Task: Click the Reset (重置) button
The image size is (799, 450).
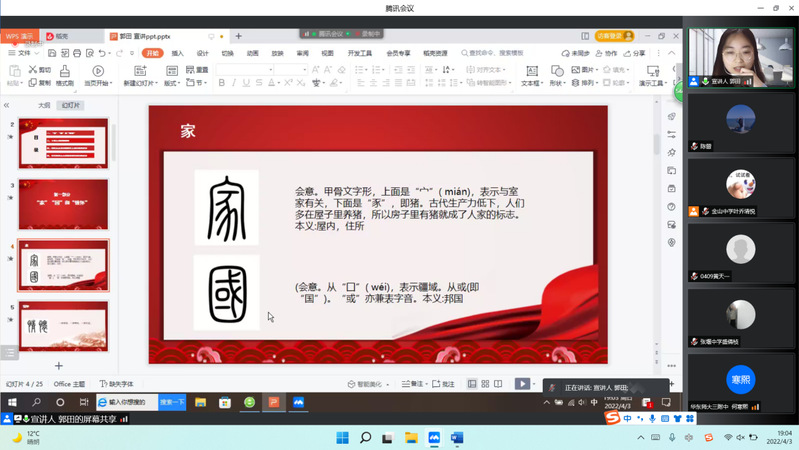Action: [x=198, y=70]
